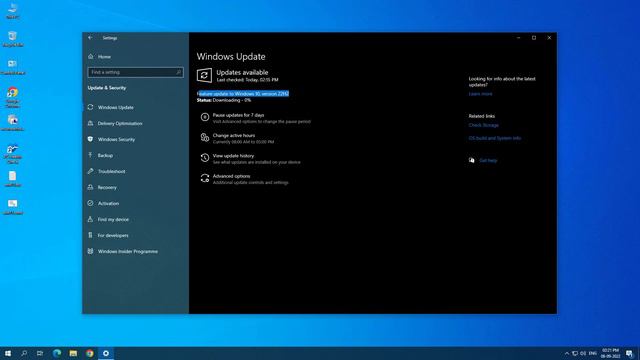
Task: Click the search magnifier in Find a setting
Action: [178, 72]
